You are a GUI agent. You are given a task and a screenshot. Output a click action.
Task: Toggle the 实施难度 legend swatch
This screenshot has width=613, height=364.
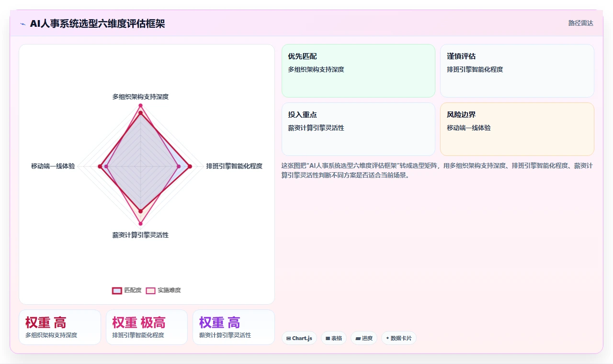tap(150, 290)
